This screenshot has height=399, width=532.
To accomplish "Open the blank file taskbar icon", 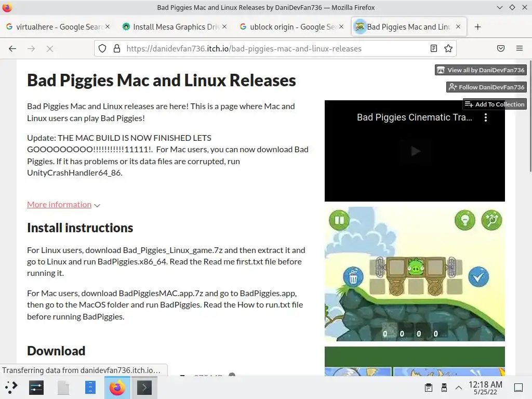I will 63,388.
